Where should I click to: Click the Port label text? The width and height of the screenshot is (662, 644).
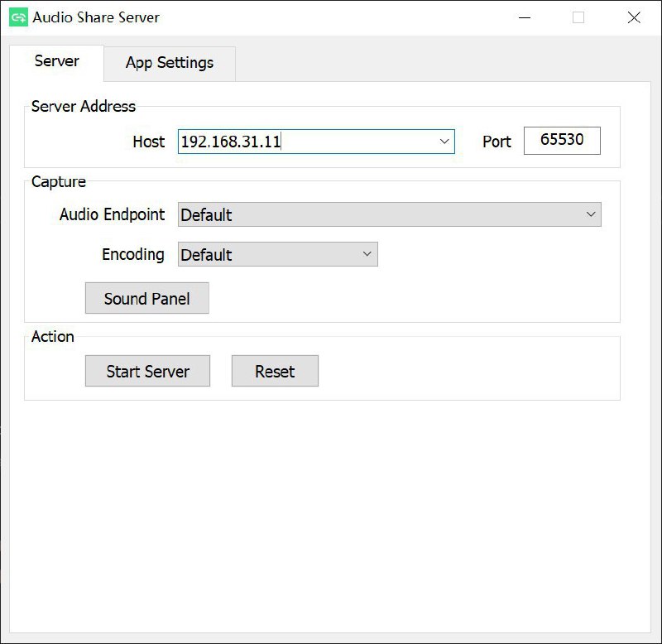(496, 142)
